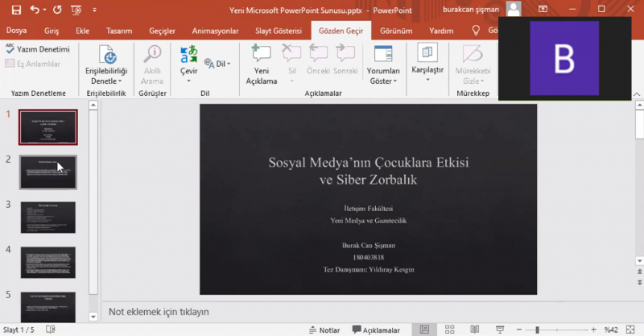Open the Tasarım tab
Viewport: 644px width, 336px height.
(x=119, y=31)
